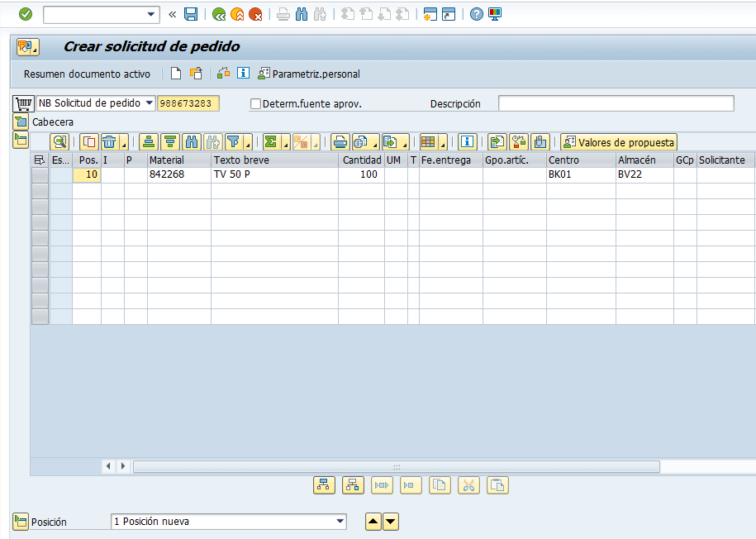
Task: Click the Delete item trash can icon
Action: click(109, 141)
